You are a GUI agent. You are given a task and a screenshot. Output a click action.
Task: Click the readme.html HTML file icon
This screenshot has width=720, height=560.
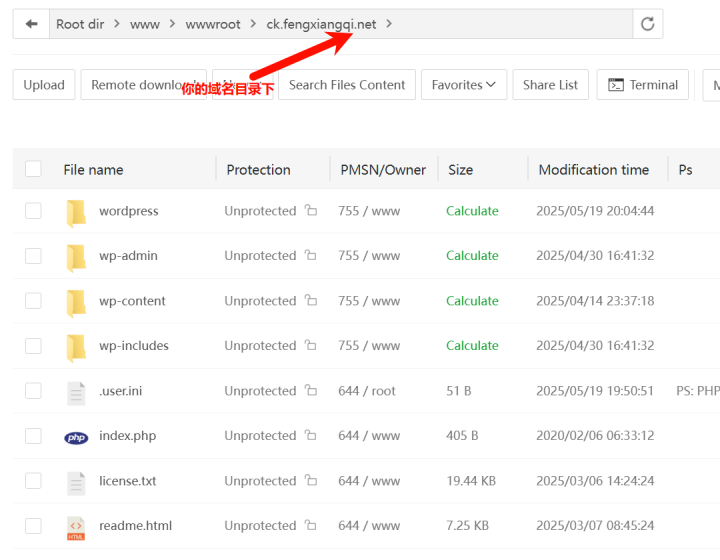[76, 528]
